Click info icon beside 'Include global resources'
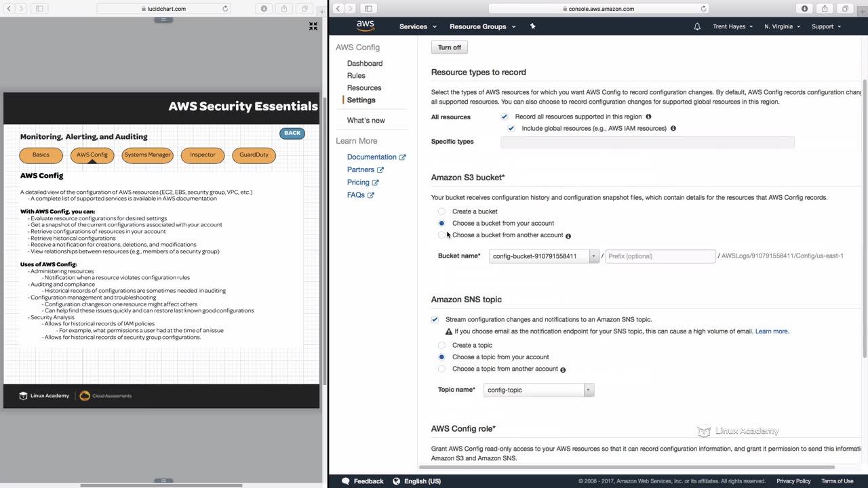Screen dimensions: 868x488 pyautogui.click(x=673, y=128)
